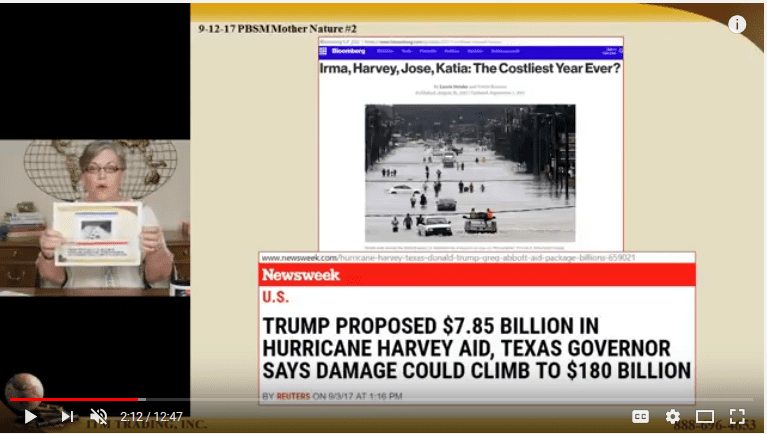The width and height of the screenshot is (767, 434).
Task: Click the 2:12 / 12:47 time display
Action: (x=151, y=417)
